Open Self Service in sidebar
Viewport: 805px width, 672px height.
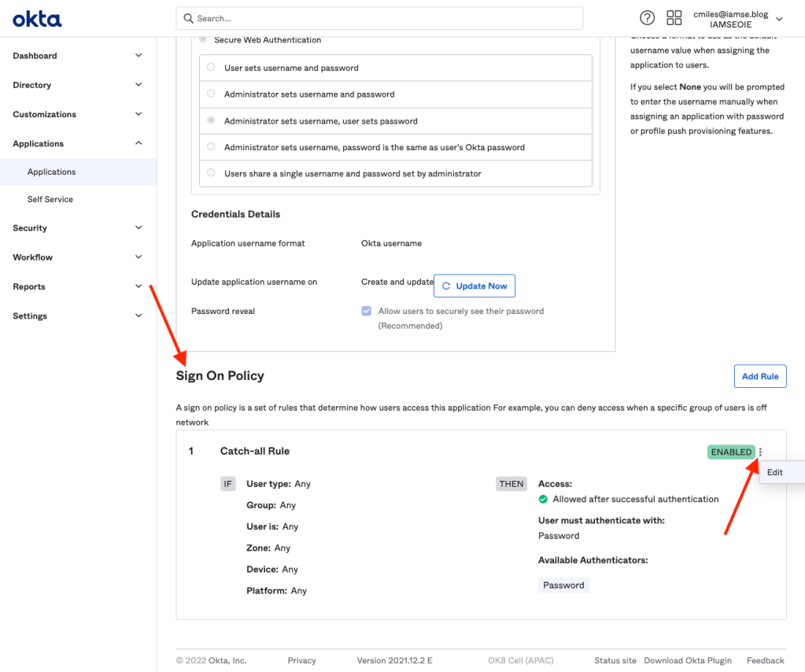50,199
